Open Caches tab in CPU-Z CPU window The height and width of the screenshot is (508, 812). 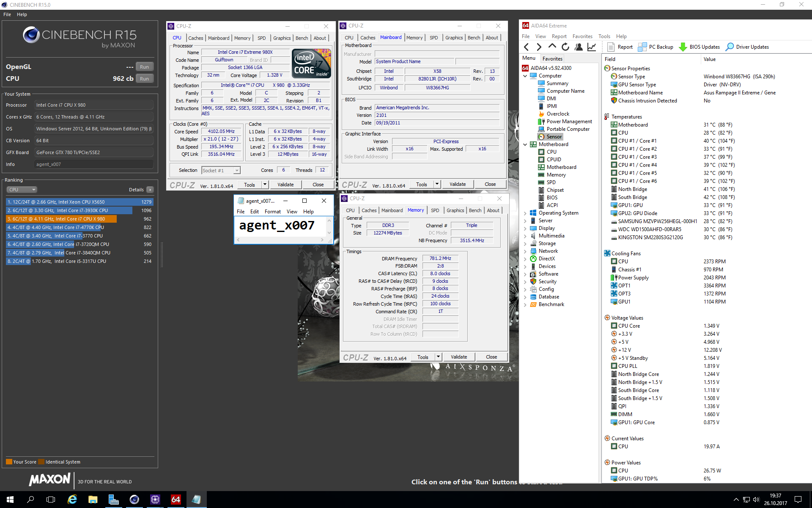tap(195, 38)
